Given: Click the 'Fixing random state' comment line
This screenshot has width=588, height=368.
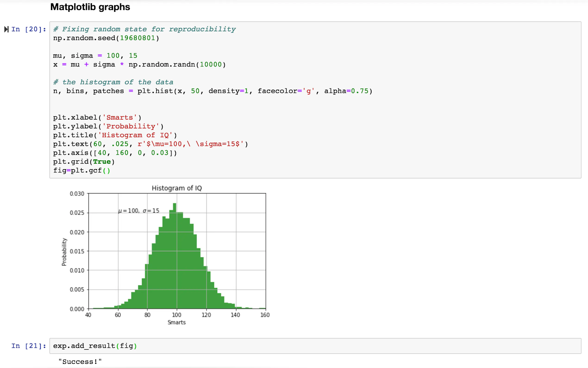Looking at the screenshot, I should point(144,29).
